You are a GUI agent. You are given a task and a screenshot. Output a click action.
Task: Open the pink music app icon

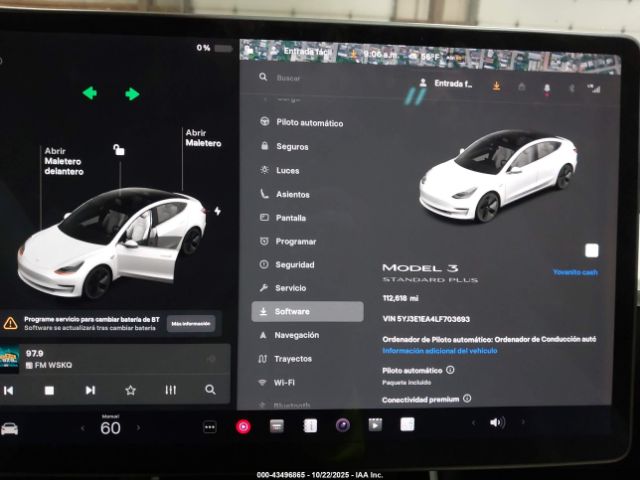click(243, 427)
